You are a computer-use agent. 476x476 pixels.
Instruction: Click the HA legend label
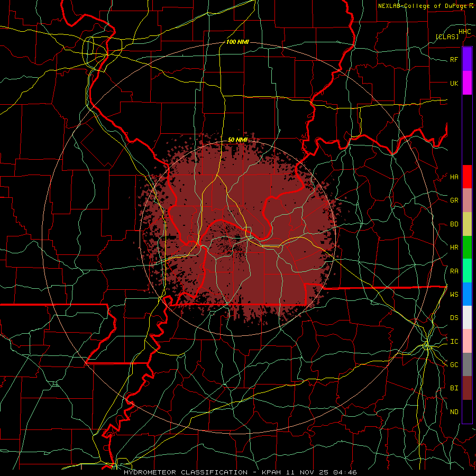(x=454, y=177)
